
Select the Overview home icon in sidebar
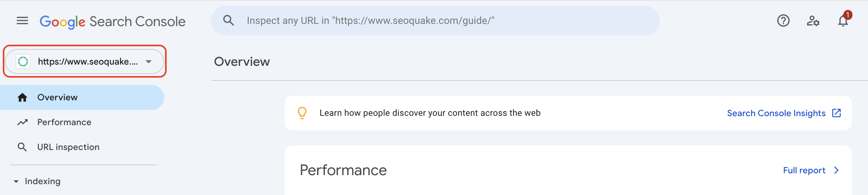coord(22,97)
